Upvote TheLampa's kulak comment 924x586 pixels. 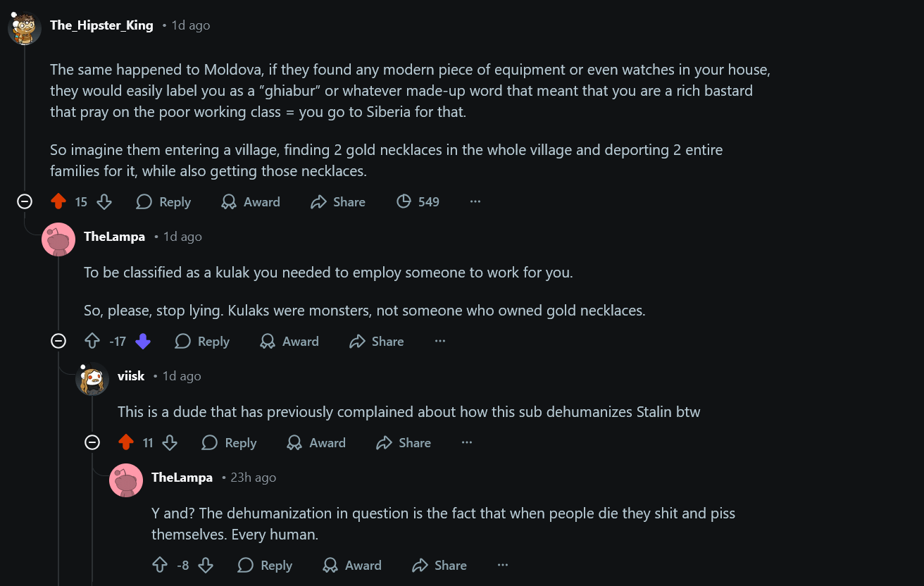pyautogui.click(x=92, y=342)
